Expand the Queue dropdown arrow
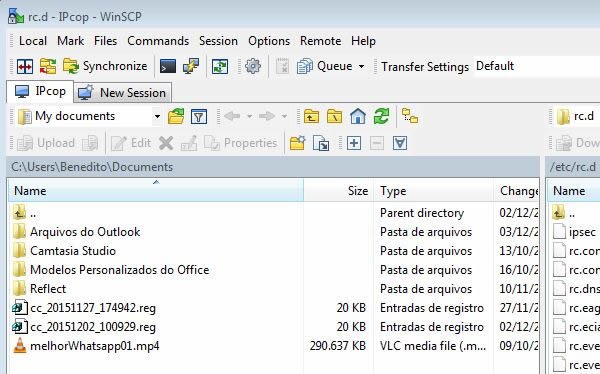This screenshot has width=600, height=374. click(361, 67)
